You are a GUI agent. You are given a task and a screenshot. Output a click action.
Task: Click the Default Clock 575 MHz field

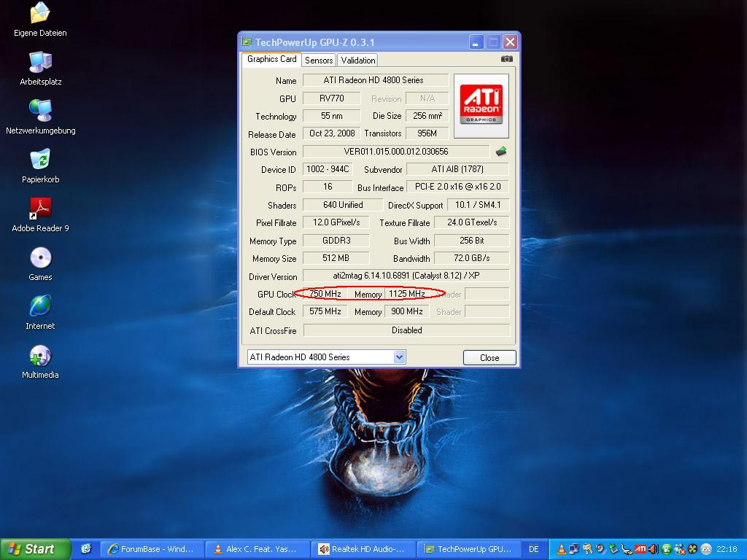point(325,311)
